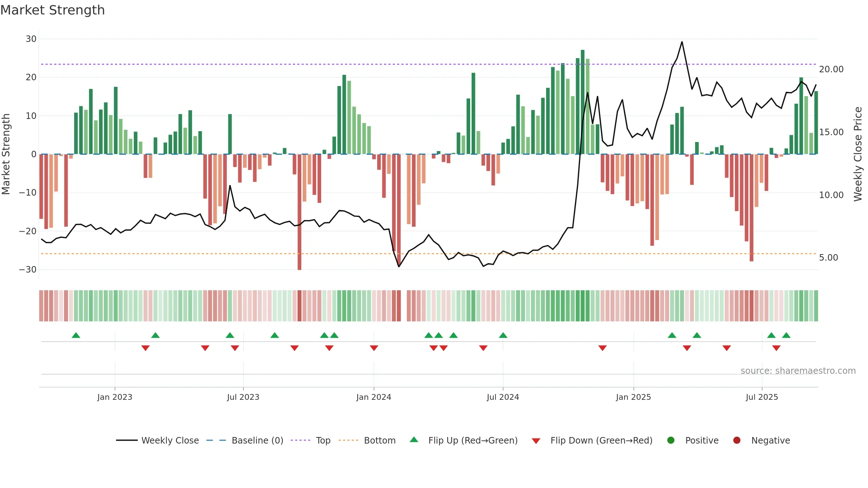Screen dimensions: 868x488
Task: Toggle the Positive legend entry
Action: click(693, 440)
